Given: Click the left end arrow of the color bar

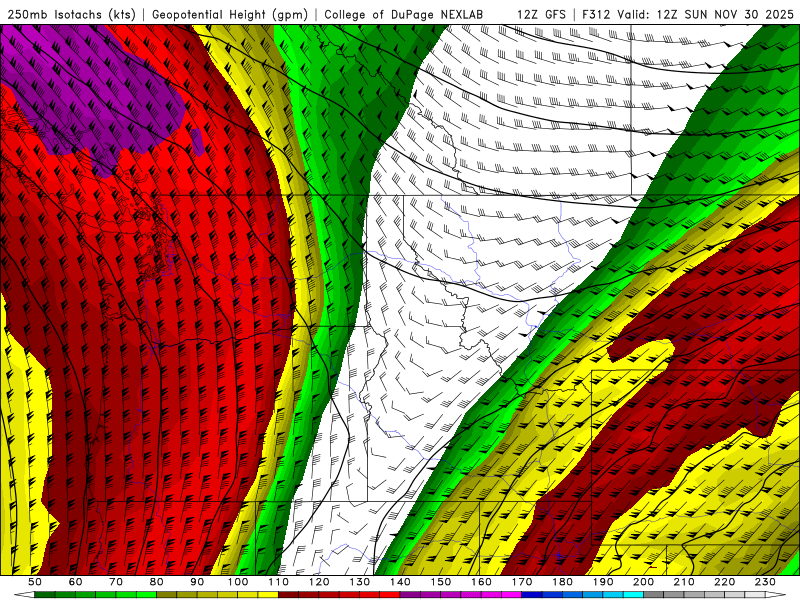Looking at the screenshot, I should coord(24,595).
